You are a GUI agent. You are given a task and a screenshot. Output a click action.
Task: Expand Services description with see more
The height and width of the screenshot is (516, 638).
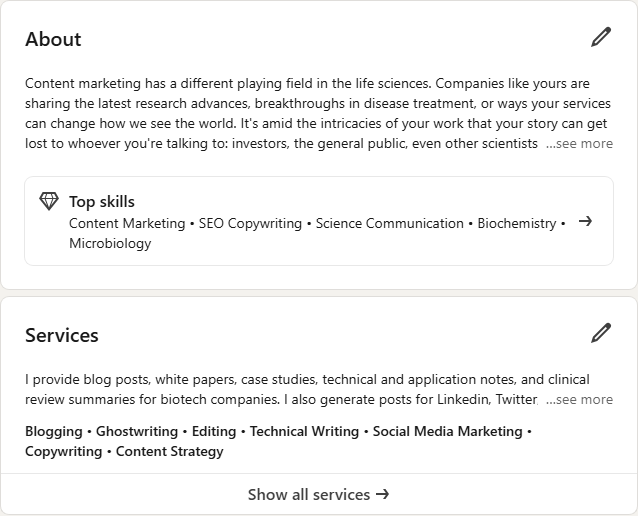579,400
